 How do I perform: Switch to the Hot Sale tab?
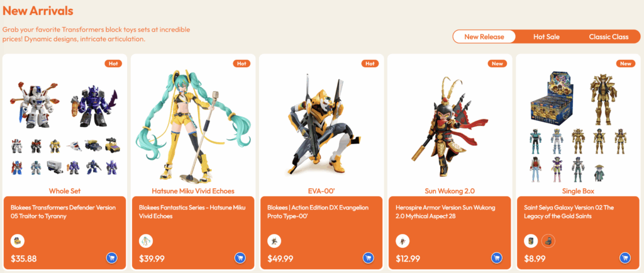click(x=547, y=36)
